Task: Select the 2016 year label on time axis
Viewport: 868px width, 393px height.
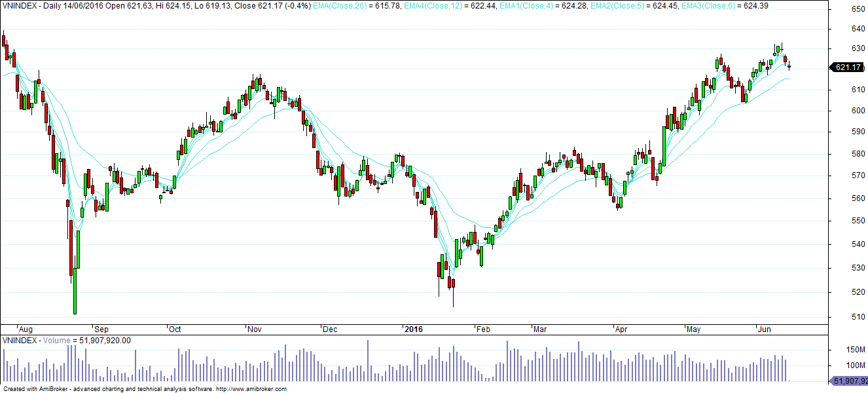Action: pyautogui.click(x=412, y=329)
